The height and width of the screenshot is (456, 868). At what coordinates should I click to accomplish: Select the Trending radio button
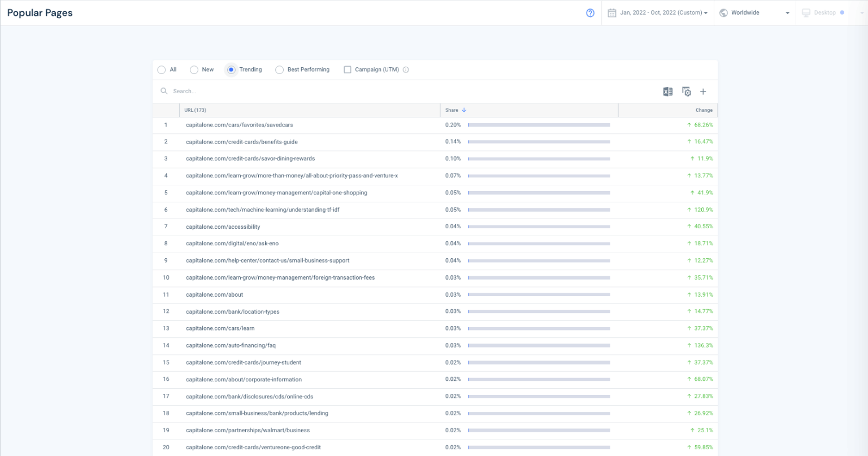(231, 69)
